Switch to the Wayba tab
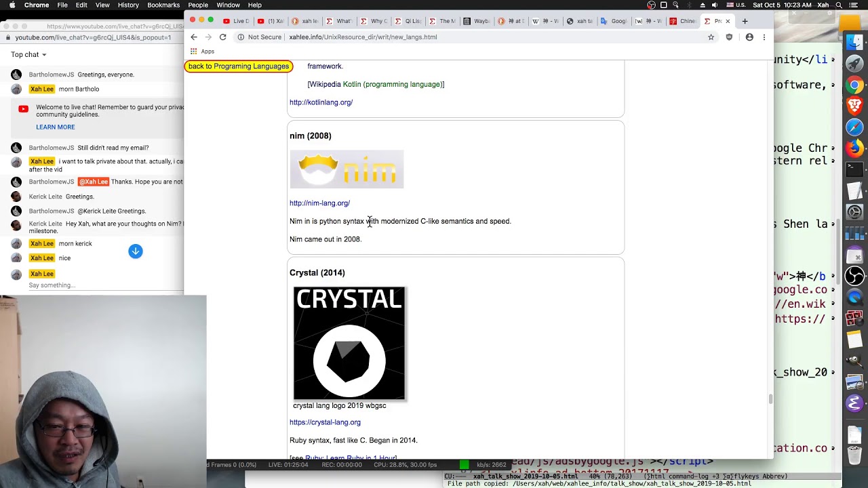 [x=477, y=21]
